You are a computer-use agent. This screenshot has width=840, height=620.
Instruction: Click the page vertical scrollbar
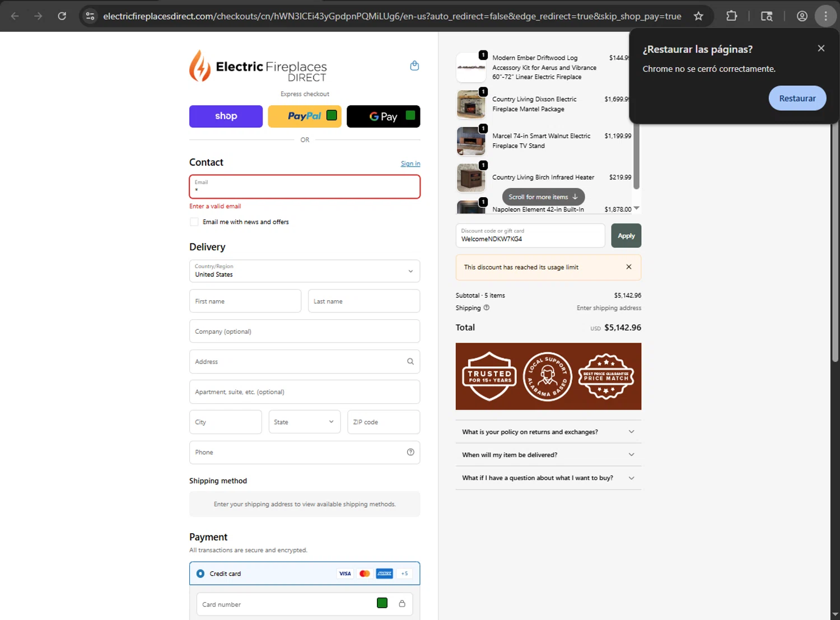835,241
